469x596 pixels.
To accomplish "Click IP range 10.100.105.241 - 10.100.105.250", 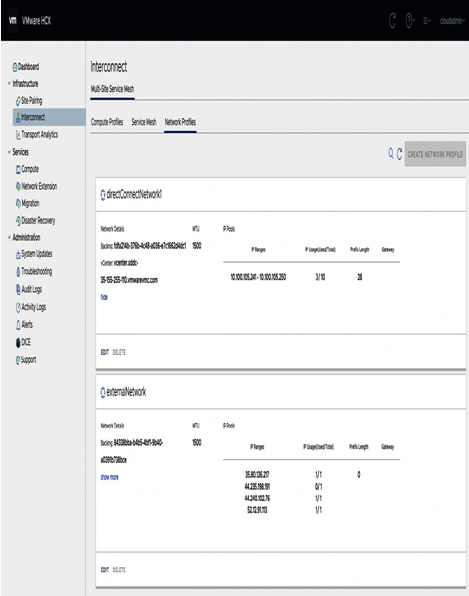I will click(x=258, y=277).
